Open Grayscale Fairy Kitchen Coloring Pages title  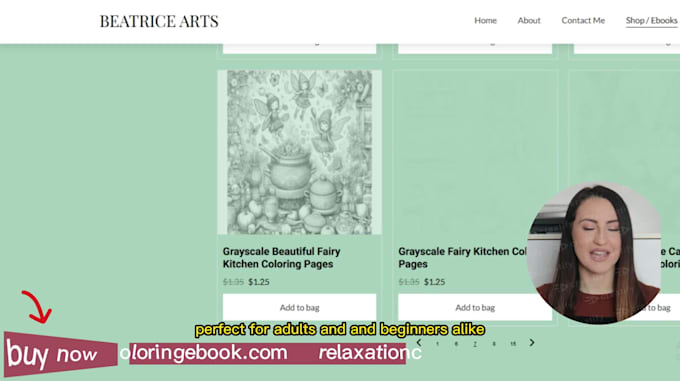[x=462, y=257]
